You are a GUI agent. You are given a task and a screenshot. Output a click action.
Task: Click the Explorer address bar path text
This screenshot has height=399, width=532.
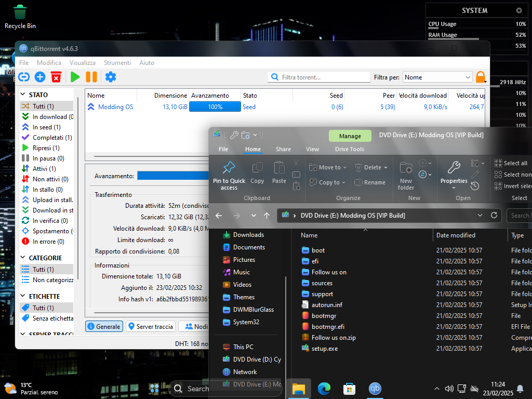point(353,216)
